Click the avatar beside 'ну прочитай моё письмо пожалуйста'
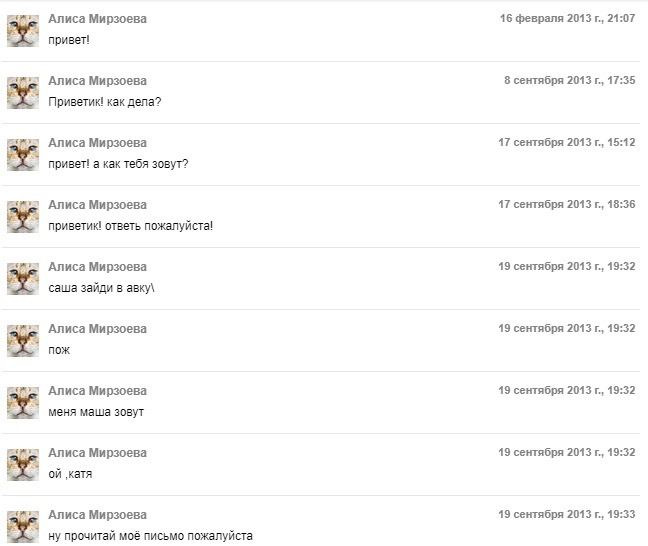 23,526
